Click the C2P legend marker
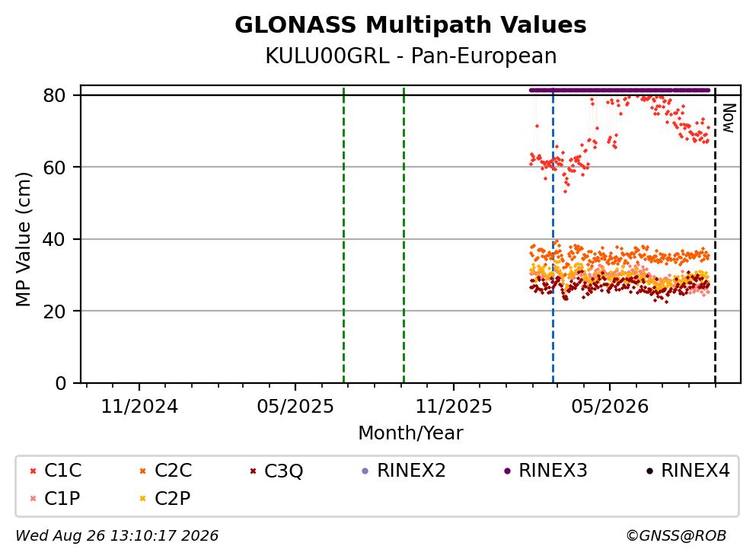 [142, 498]
